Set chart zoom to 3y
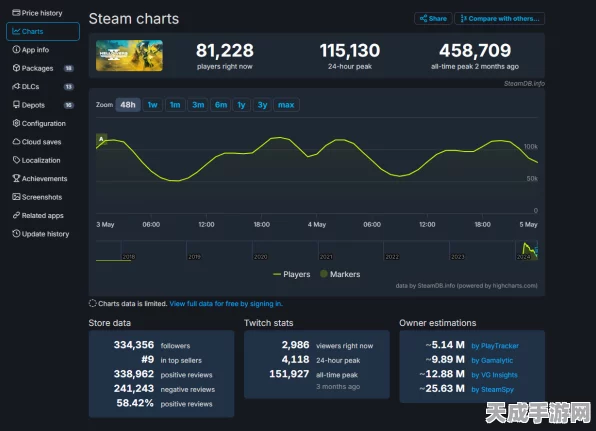Image resolution: width=596 pixels, height=431 pixels. pos(262,105)
